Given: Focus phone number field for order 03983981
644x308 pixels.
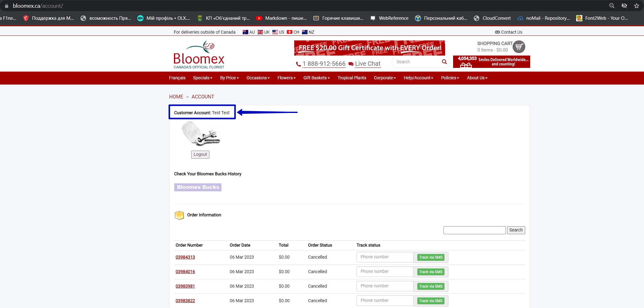Looking at the screenshot, I should (x=385, y=286).
